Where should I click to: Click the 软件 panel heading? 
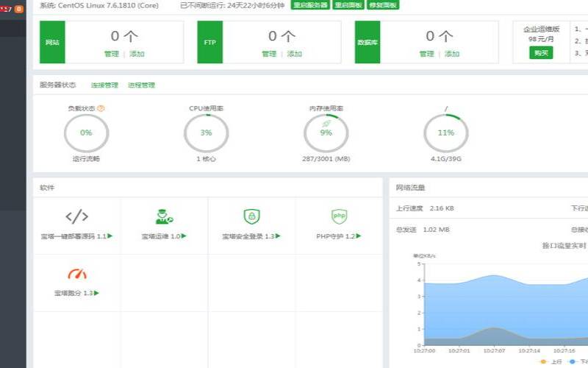click(x=47, y=188)
